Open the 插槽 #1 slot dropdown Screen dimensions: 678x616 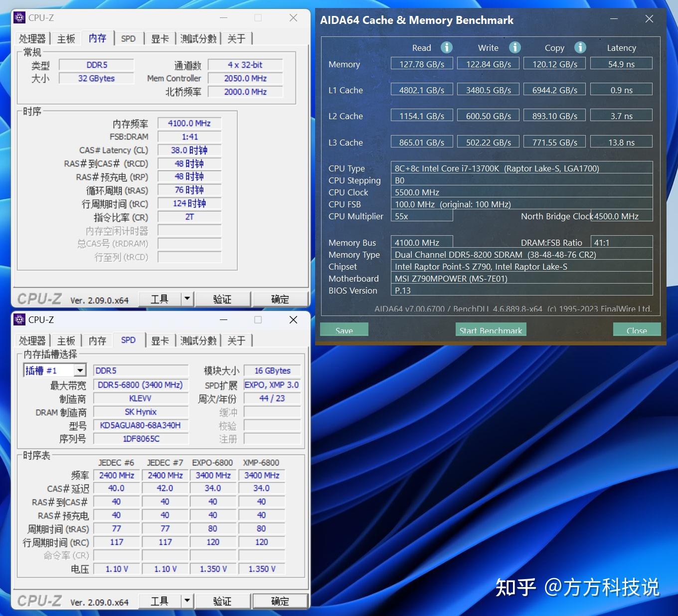pos(80,370)
